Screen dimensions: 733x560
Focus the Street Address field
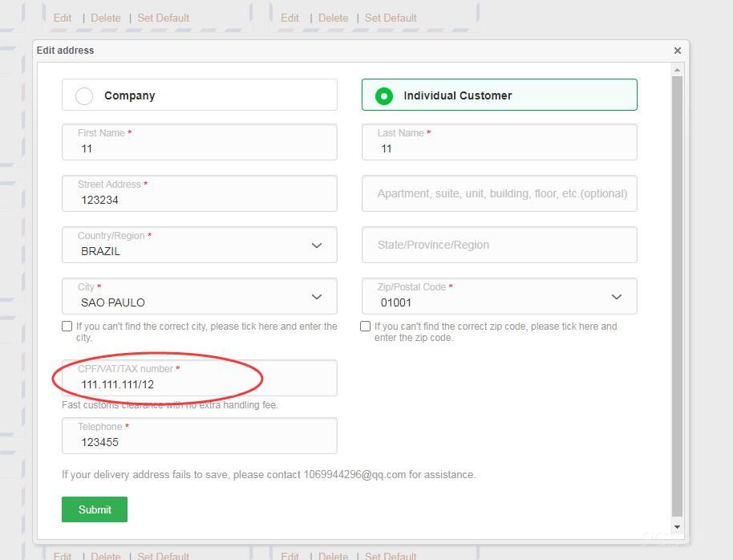point(199,200)
